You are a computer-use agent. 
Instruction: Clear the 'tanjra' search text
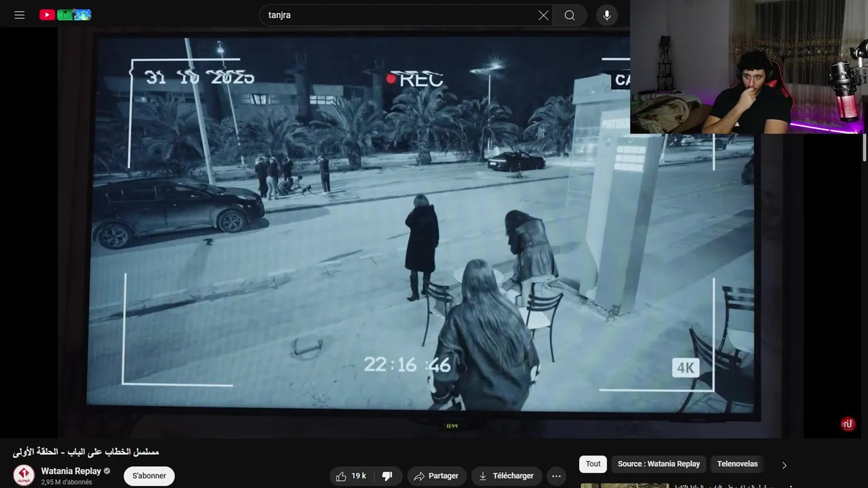click(x=543, y=15)
